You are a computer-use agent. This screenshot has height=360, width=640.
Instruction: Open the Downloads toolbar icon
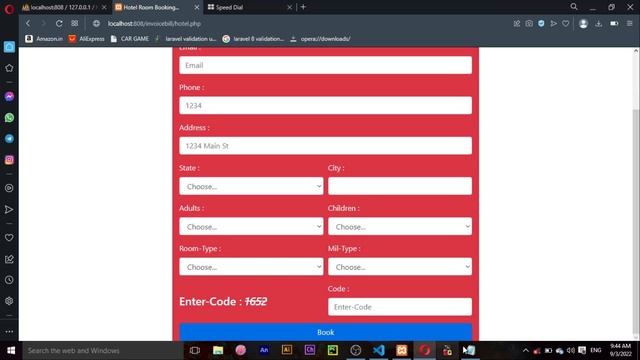(x=598, y=24)
